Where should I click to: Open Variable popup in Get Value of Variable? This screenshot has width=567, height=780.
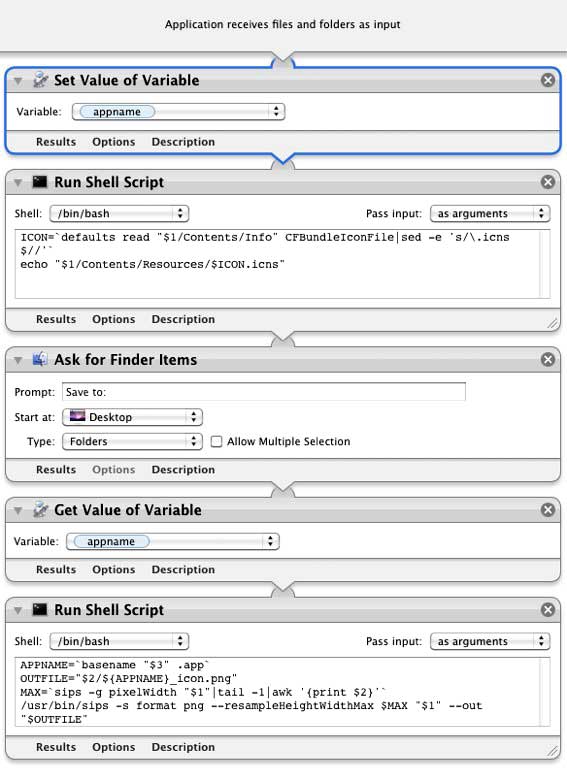click(173, 541)
